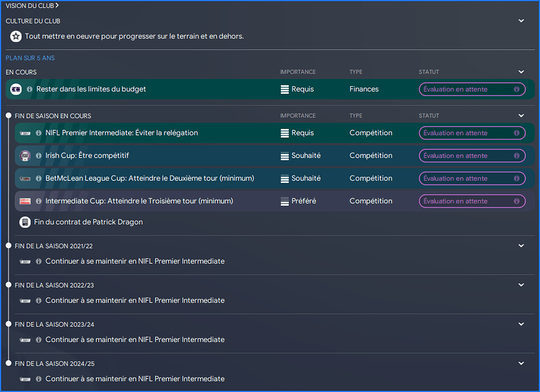540x392 pixels.
Task: Click importance bars icon on budget row
Action: click(x=284, y=90)
